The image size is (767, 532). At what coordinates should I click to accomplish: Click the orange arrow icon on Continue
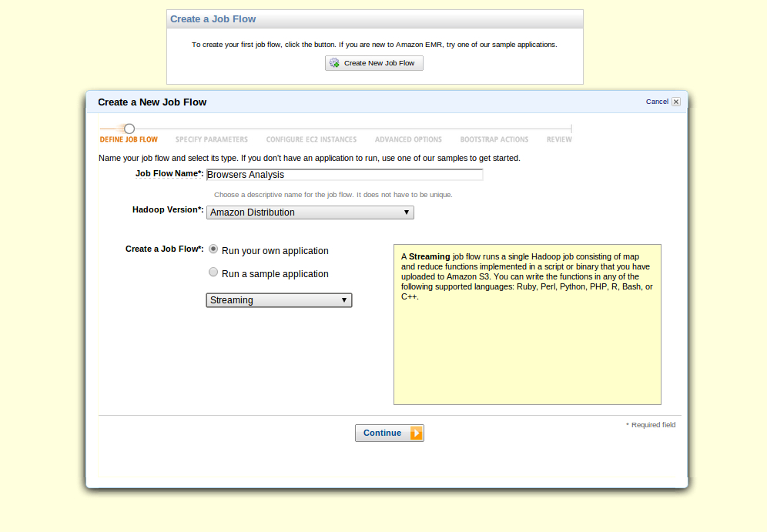pyautogui.click(x=416, y=433)
